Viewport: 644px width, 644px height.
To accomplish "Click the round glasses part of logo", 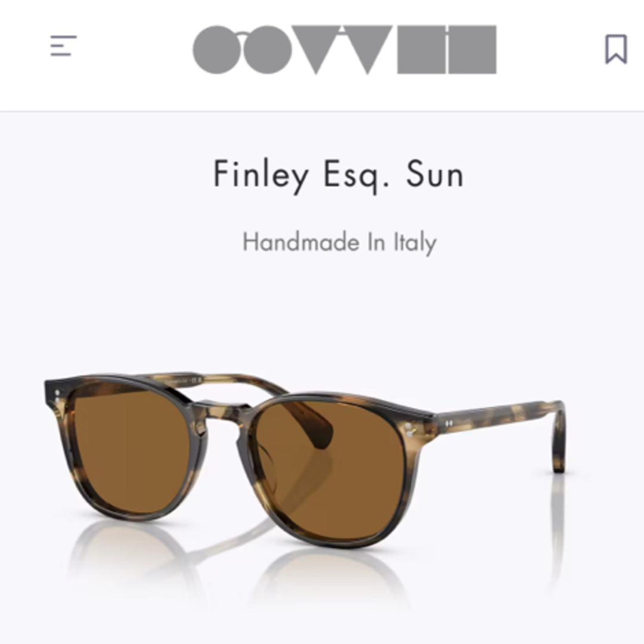I will [242, 49].
